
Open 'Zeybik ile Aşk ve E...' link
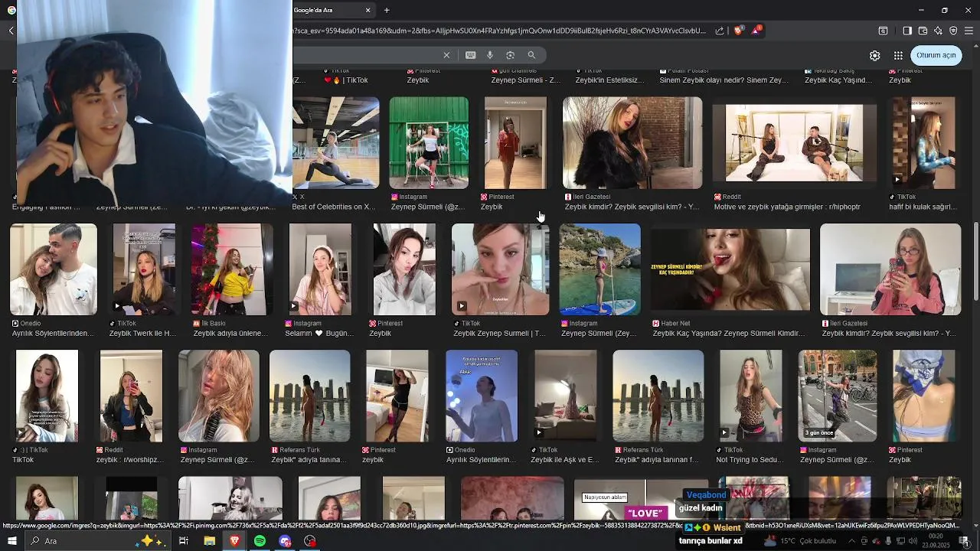click(564, 460)
